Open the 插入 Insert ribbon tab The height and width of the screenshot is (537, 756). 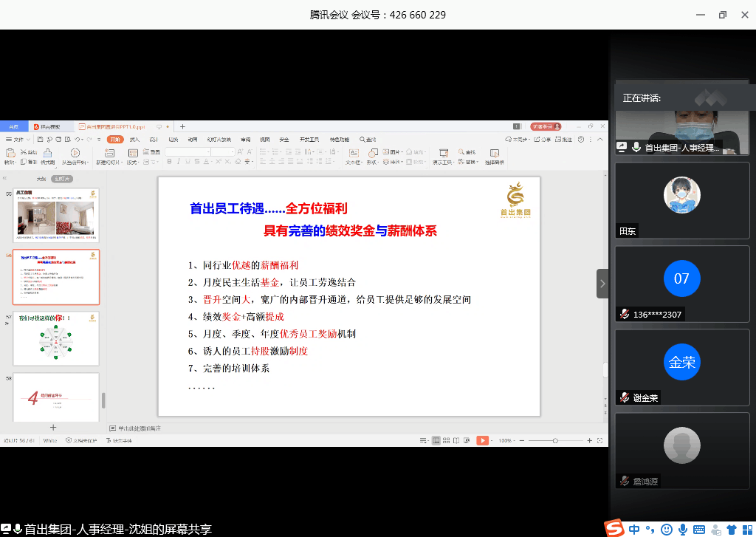[134, 139]
